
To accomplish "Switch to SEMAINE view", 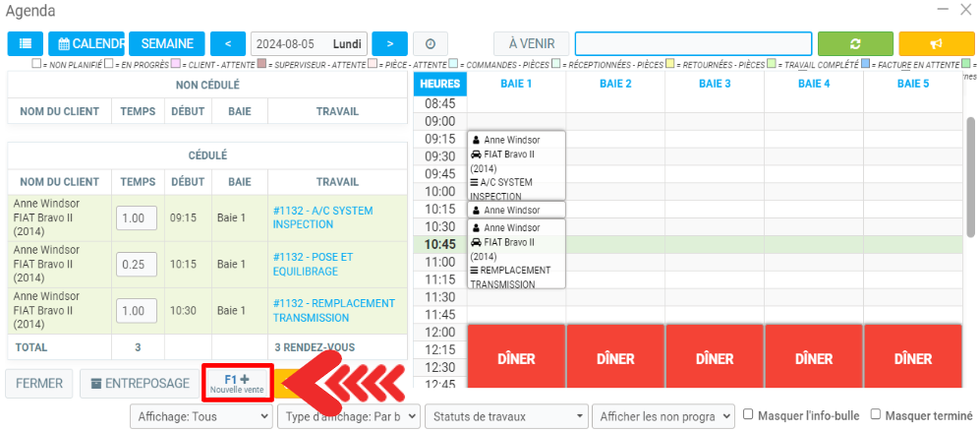I will tap(167, 44).
